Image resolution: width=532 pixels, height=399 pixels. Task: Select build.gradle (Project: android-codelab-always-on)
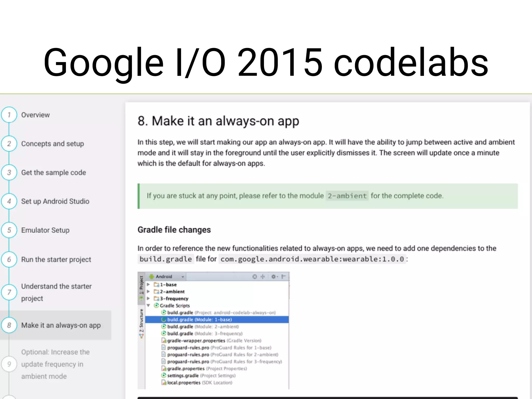(218, 312)
